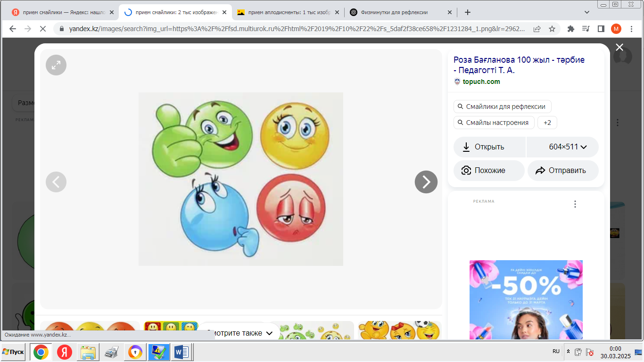This screenshot has width=644, height=362.
Task: Open the topuch.com source link
Action: click(481, 82)
